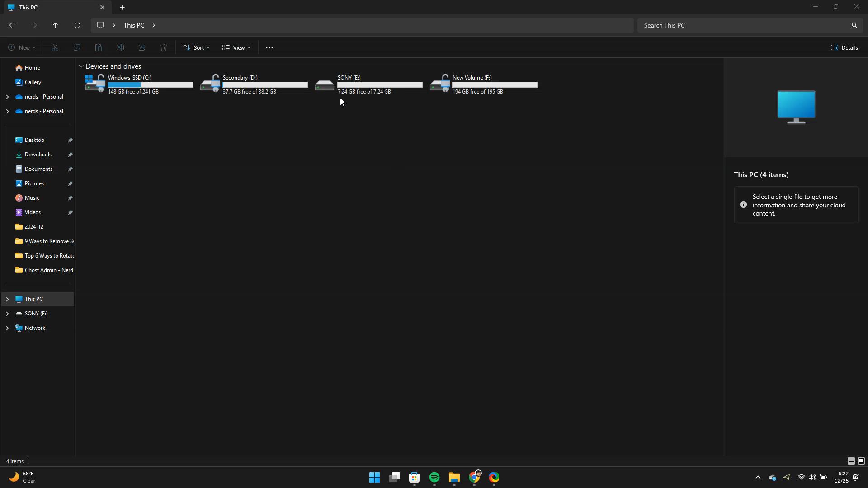Collapse the Devices and drives section
The image size is (868, 488).
(81, 66)
